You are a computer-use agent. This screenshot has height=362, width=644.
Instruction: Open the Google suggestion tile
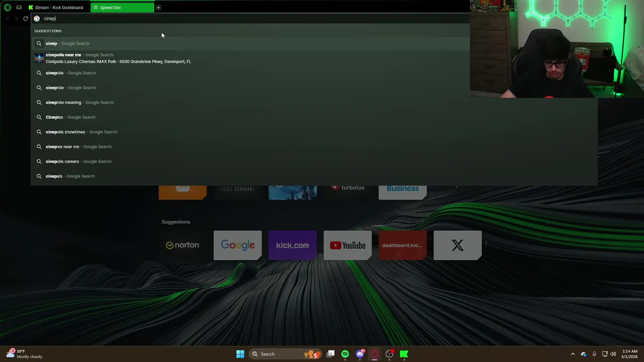click(237, 245)
